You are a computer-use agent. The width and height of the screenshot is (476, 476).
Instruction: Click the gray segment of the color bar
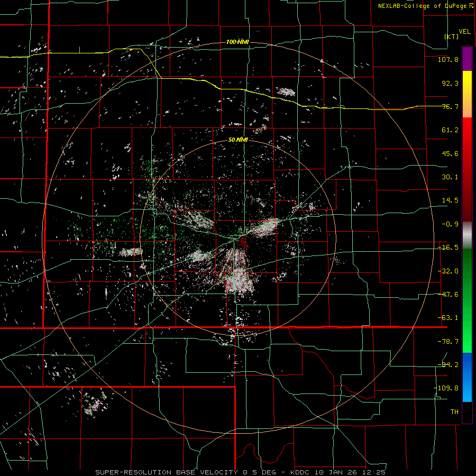(467, 235)
